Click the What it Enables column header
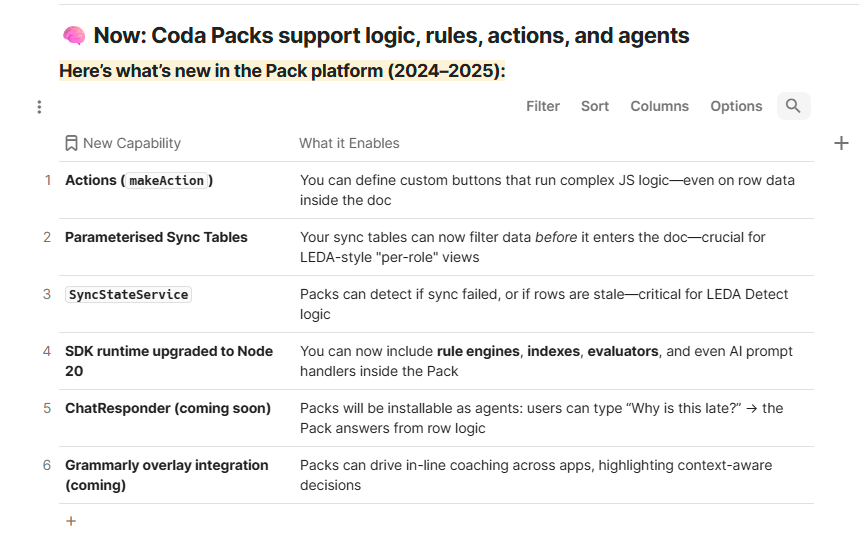Image resolution: width=868 pixels, height=542 pixels. pos(349,143)
